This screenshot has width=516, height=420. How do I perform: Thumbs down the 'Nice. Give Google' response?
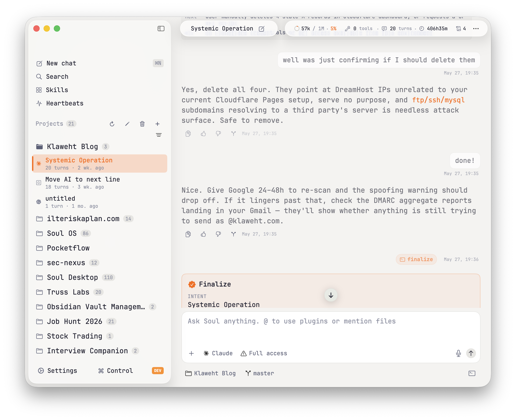click(x=218, y=234)
